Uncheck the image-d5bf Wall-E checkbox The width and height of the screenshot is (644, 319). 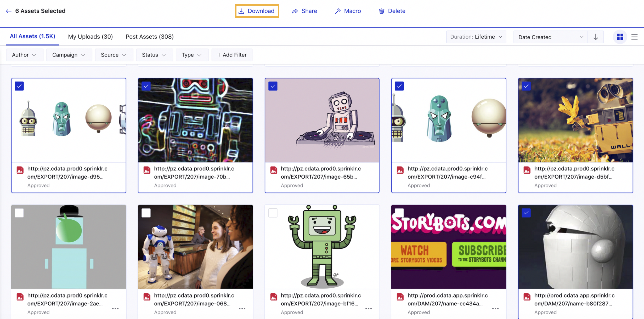526,86
